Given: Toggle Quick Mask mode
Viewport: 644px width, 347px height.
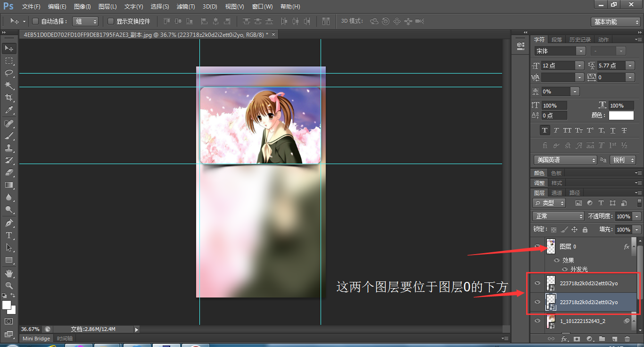Looking at the screenshot, I should click(x=9, y=321).
